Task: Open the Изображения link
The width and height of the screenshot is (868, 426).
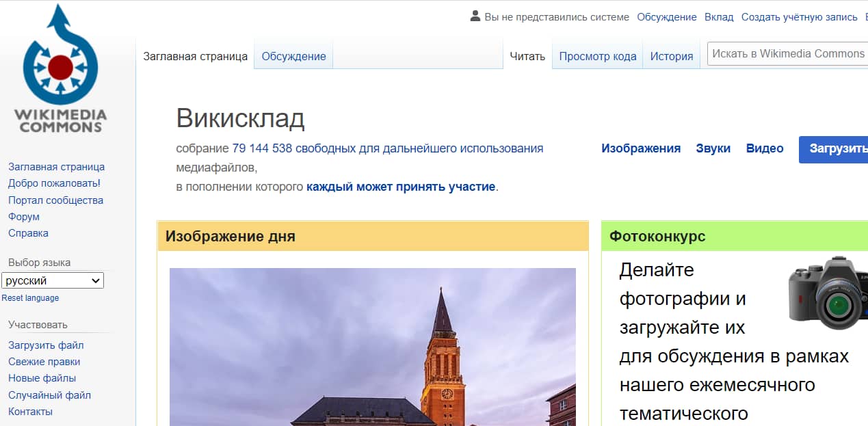Action: pyautogui.click(x=641, y=148)
